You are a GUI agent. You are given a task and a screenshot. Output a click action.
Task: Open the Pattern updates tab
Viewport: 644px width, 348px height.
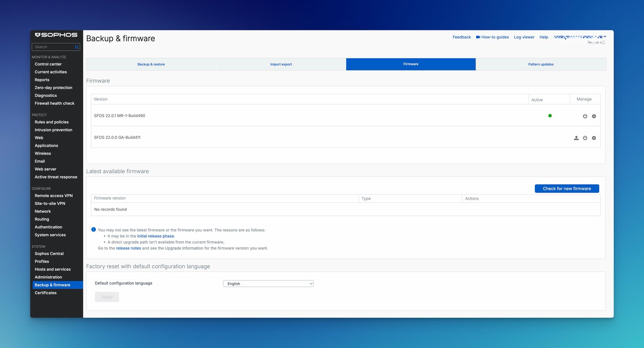click(x=541, y=64)
